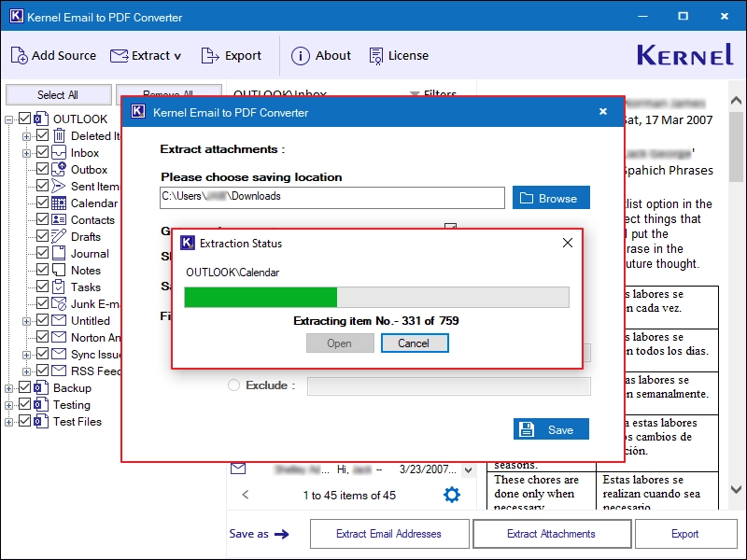
Task: Click the Tasks clipboard icon
Action: (x=59, y=287)
